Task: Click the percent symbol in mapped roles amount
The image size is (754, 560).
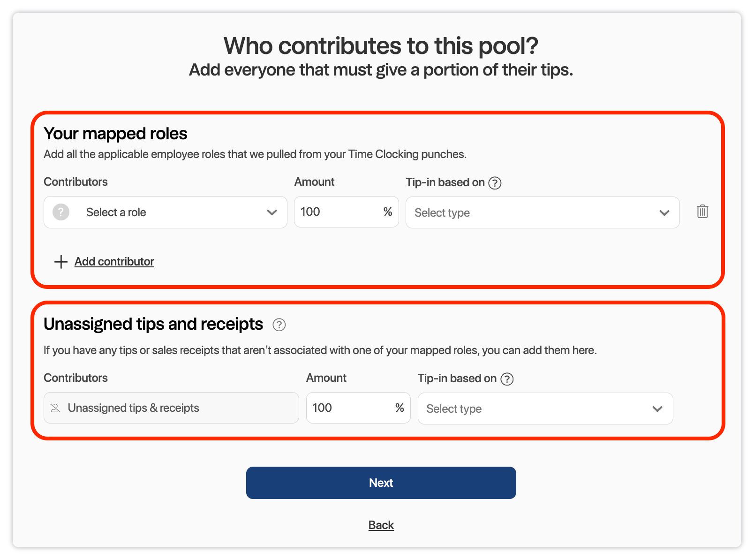Action: (388, 212)
